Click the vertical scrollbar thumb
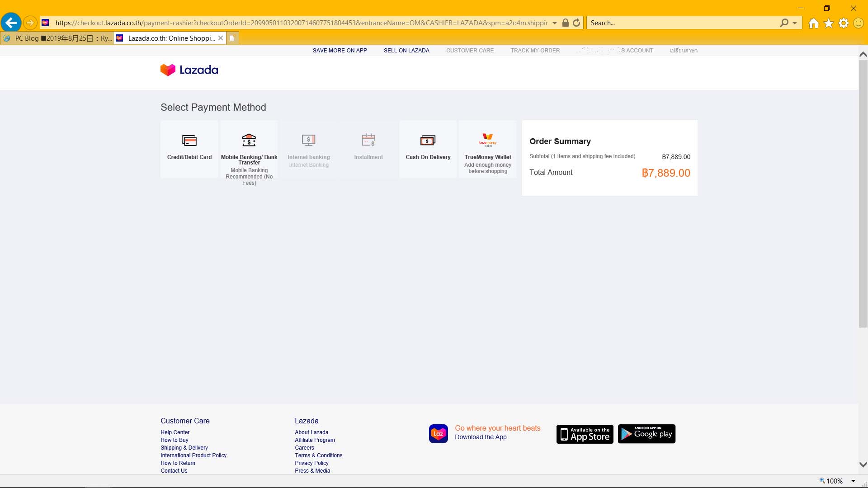The width and height of the screenshot is (868, 488). pyautogui.click(x=863, y=194)
